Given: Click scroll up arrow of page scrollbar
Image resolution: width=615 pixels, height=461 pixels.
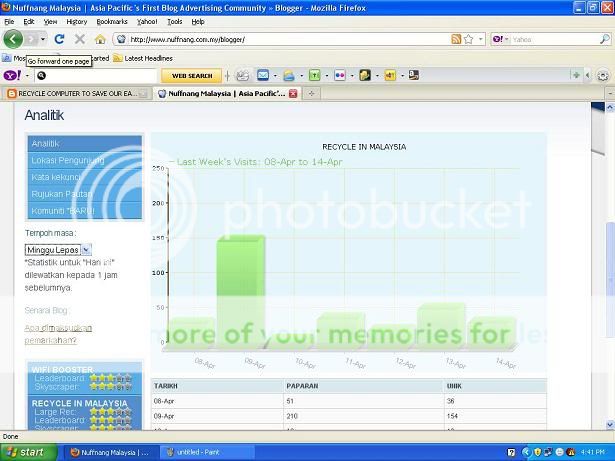Looking at the screenshot, I should [610, 107].
